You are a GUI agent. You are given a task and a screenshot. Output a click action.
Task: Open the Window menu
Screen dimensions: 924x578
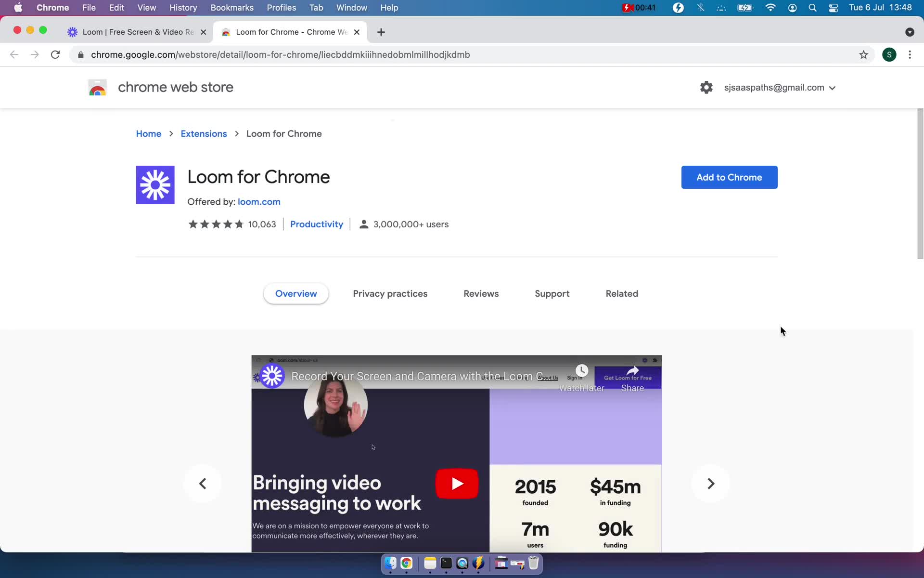[x=351, y=8]
